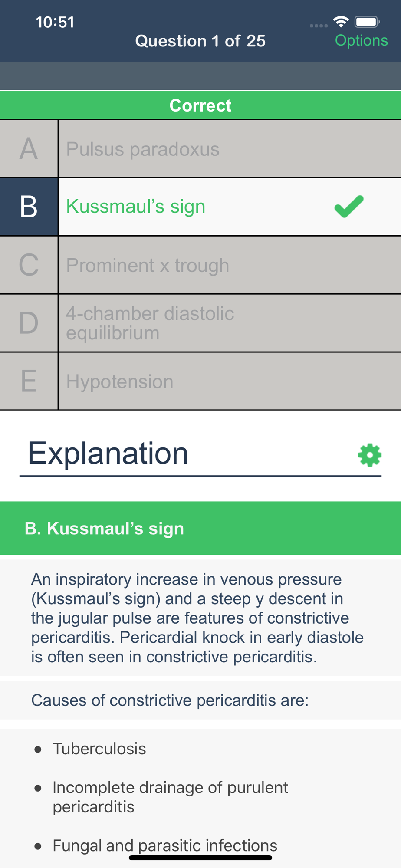401x868 pixels.
Task: Tap the home indicator bar
Action: pos(200,858)
